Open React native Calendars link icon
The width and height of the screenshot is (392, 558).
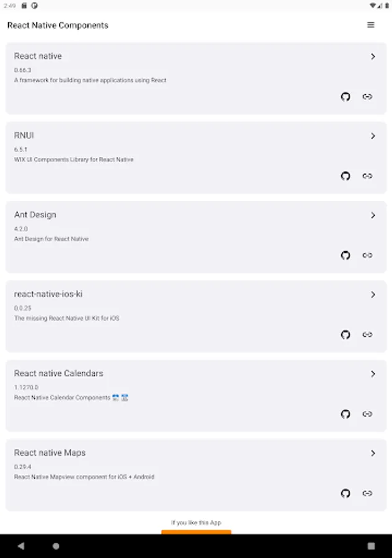367,414
